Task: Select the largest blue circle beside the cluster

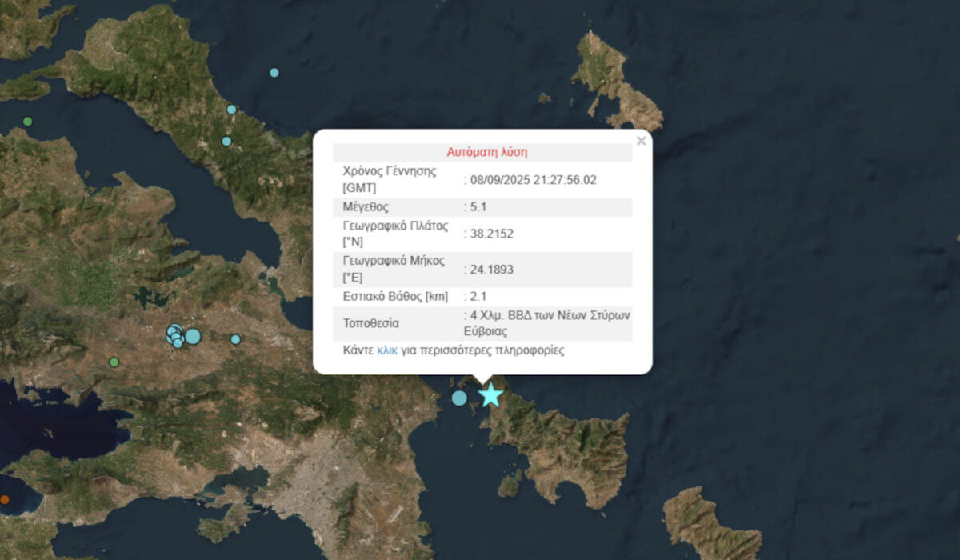Action: [193, 336]
